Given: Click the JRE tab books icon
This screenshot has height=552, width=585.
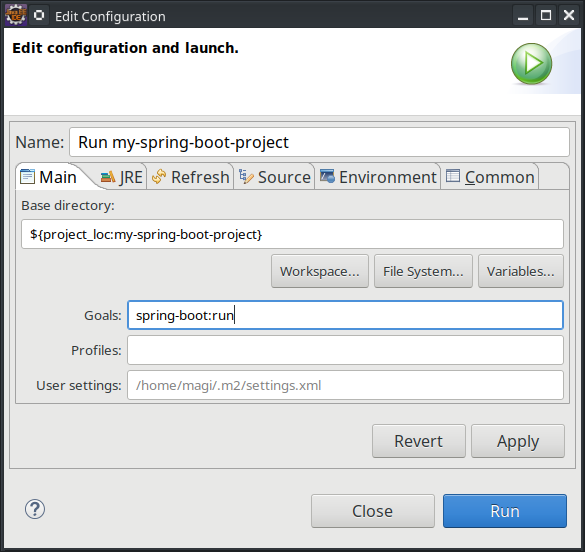Looking at the screenshot, I should pyautogui.click(x=108, y=176).
